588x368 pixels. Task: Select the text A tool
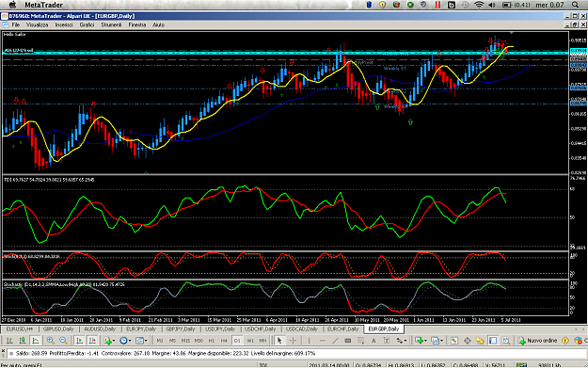pos(373,341)
